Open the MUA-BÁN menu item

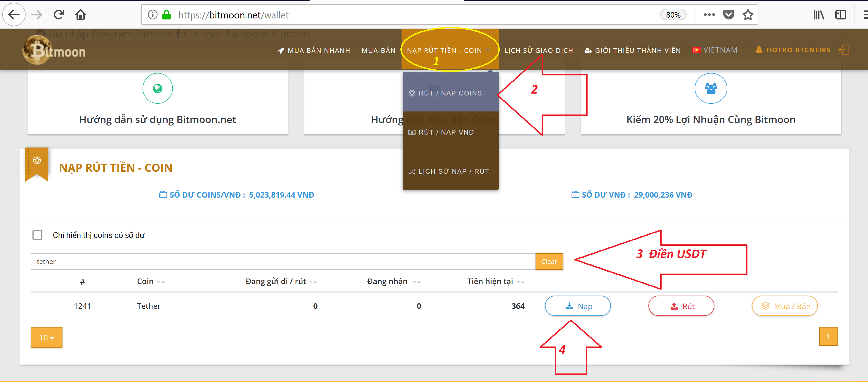click(x=378, y=51)
